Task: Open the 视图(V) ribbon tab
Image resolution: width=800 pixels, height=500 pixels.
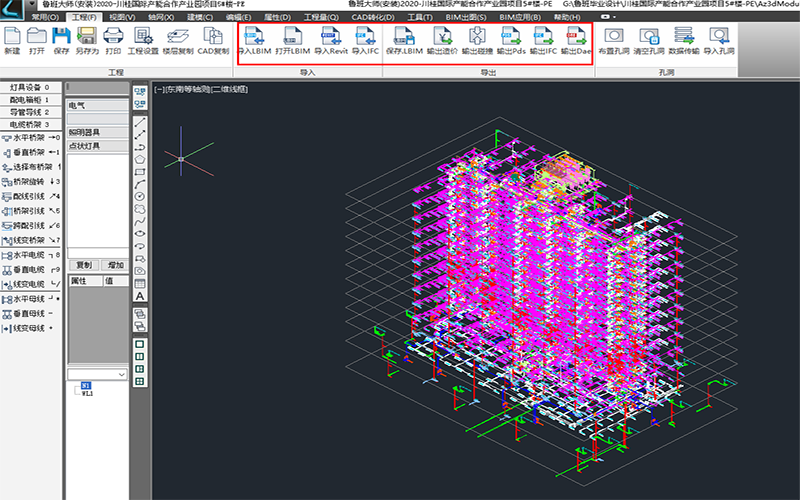Action: pyautogui.click(x=122, y=17)
